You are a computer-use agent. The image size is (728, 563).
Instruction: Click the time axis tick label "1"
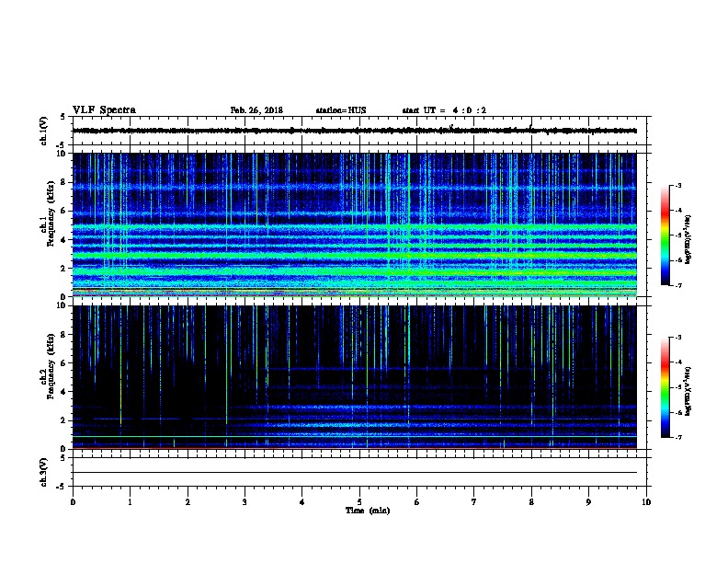coord(130,502)
